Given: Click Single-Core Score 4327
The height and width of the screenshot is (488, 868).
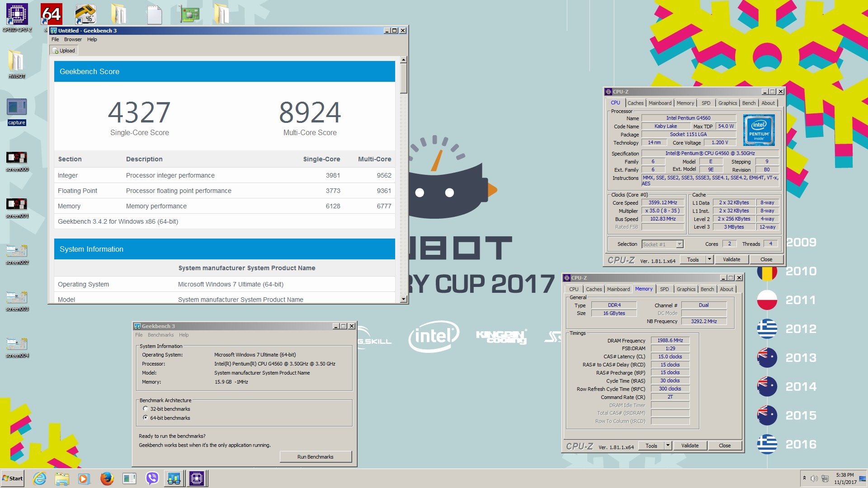Looking at the screenshot, I should 139,112.
